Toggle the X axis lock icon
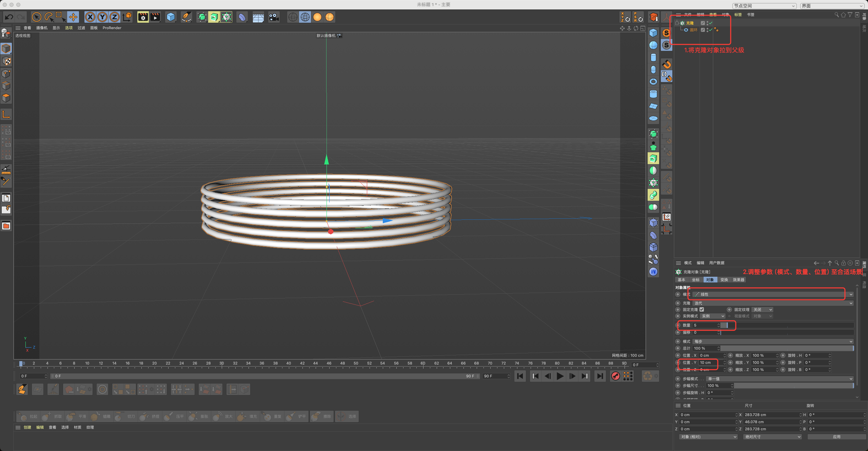 point(90,17)
